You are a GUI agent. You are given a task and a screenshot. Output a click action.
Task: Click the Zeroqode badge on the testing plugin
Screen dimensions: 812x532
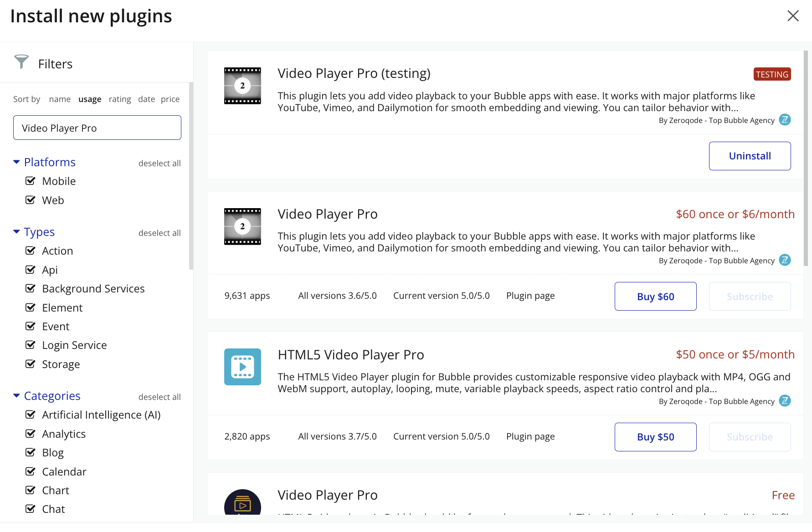coord(785,120)
